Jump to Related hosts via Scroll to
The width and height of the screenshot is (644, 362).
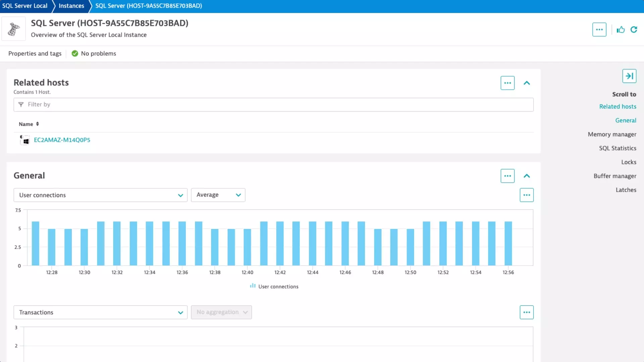tap(617, 106)
